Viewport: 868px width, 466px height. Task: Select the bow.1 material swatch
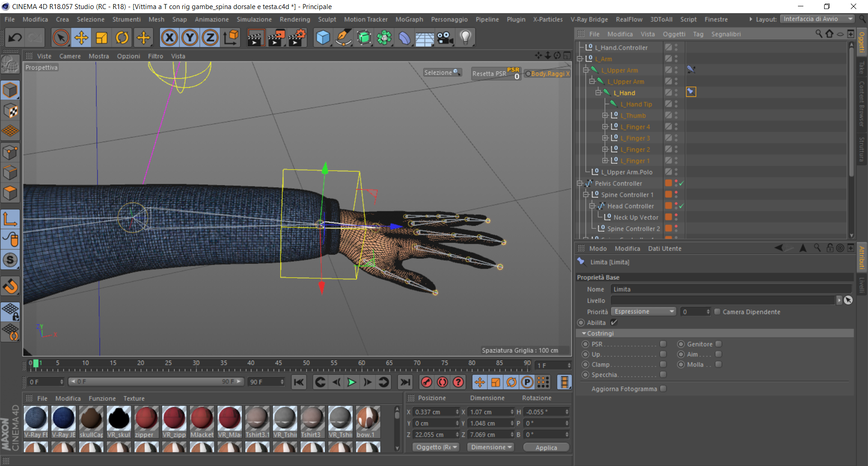pyautogui.click(x=368, y=422)
